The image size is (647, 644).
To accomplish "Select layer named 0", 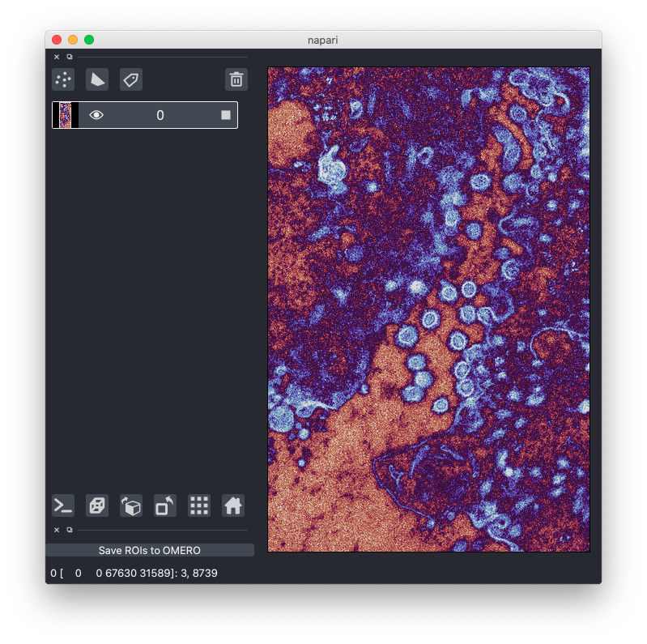I will tap(145, 115).
